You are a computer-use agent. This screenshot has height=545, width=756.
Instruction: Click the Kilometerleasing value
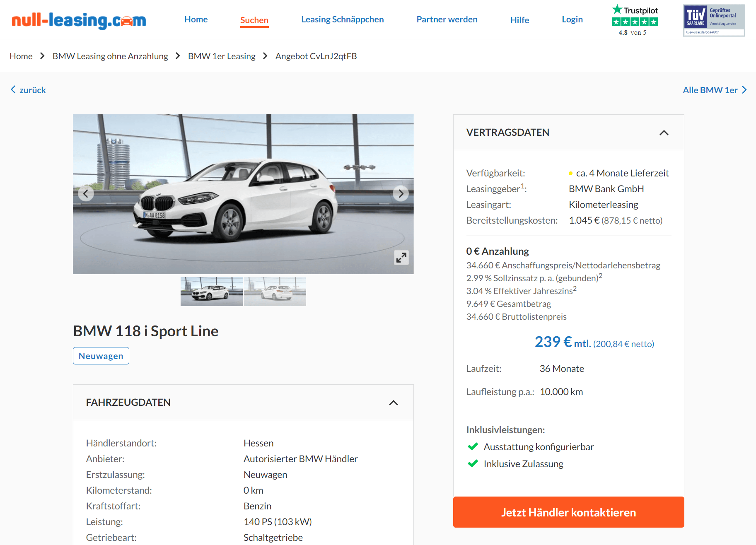tap(604, 205)
